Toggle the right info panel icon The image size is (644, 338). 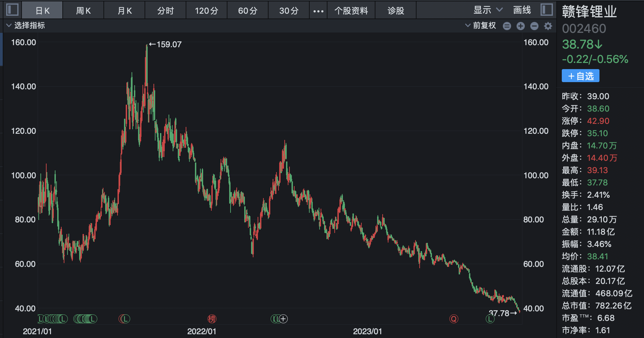(x=547, y=10)
